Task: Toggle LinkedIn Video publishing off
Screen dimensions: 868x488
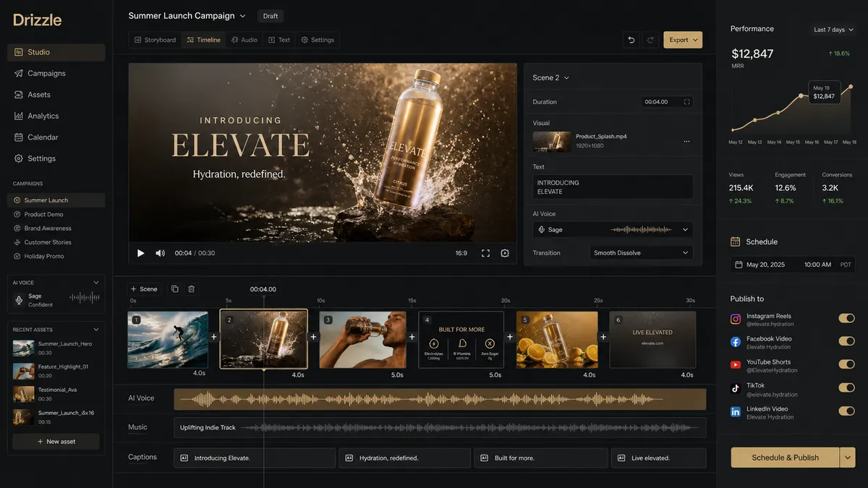Action: coord(846,411)
